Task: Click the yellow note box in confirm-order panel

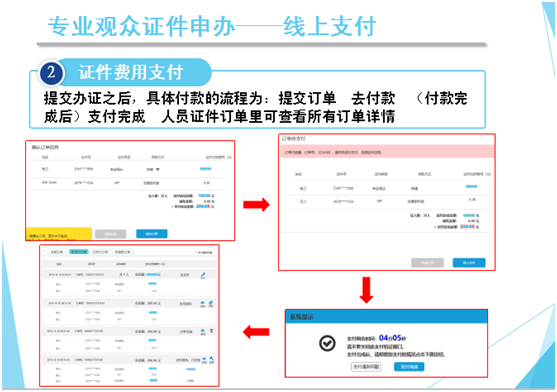Action: [59, 234]
